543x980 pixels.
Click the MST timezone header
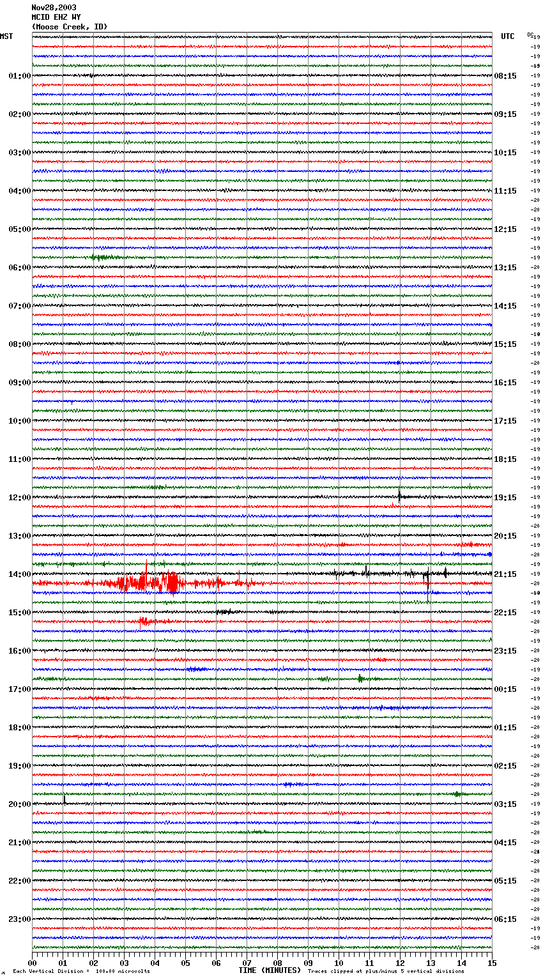[6, 36]
